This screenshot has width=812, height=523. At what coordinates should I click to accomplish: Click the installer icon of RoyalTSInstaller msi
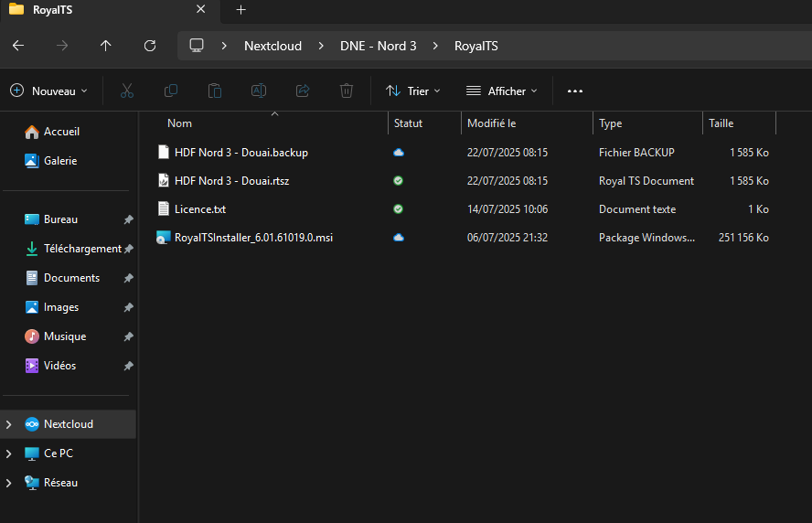pos(164,237)
